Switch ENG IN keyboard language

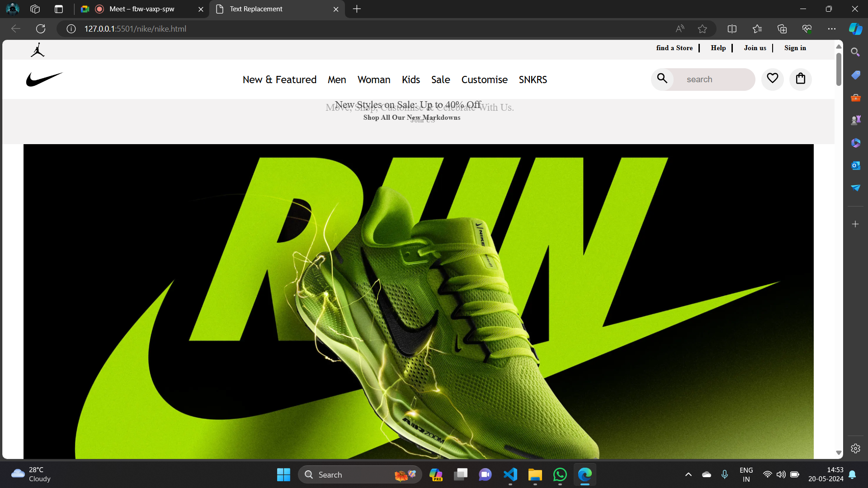tap(746, 474)
